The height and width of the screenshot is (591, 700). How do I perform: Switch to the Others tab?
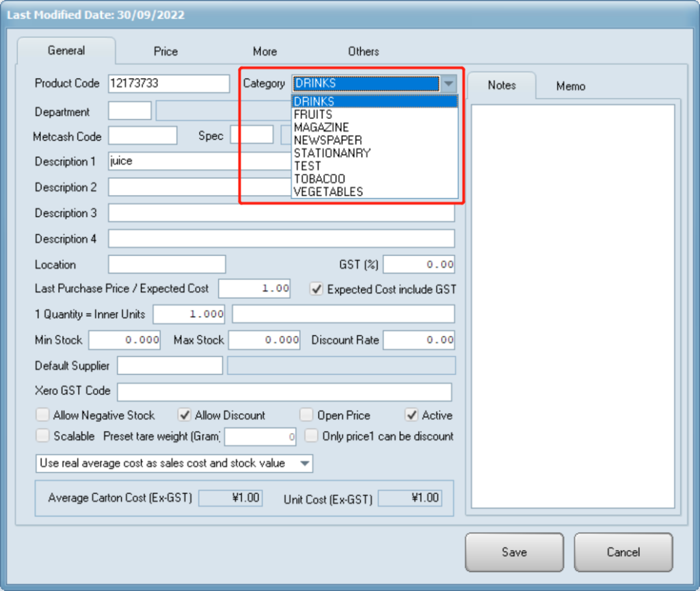(363, 51)
